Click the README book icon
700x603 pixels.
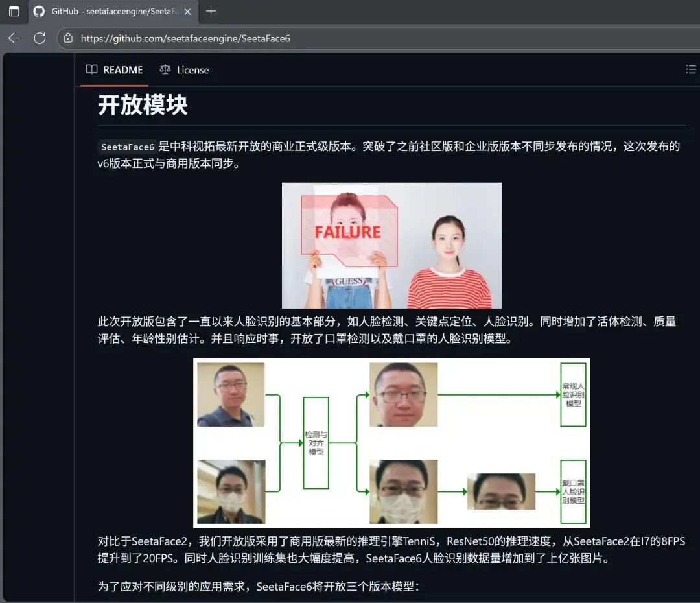(91, 69)
